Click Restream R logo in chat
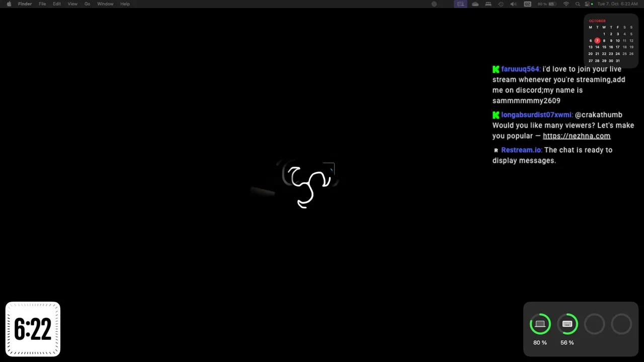This screenshot has width=644, height=362. point(496,150)
